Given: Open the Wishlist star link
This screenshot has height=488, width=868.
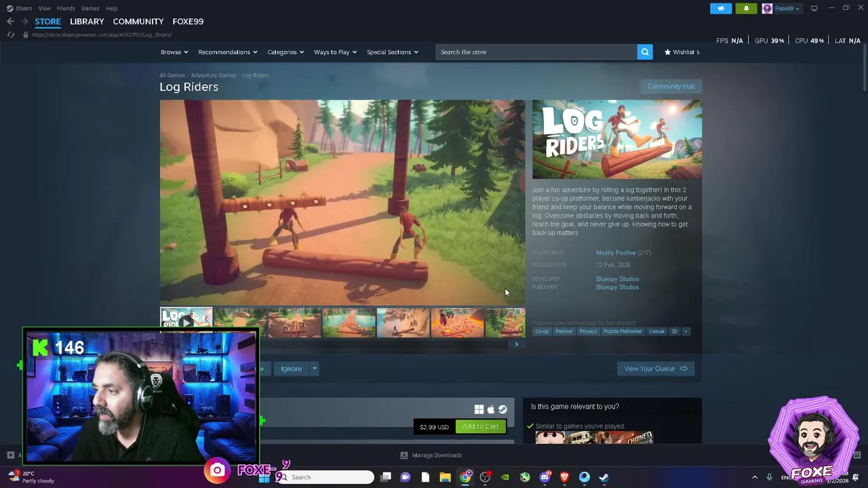Looking at the screenshot, I should 682,52.
